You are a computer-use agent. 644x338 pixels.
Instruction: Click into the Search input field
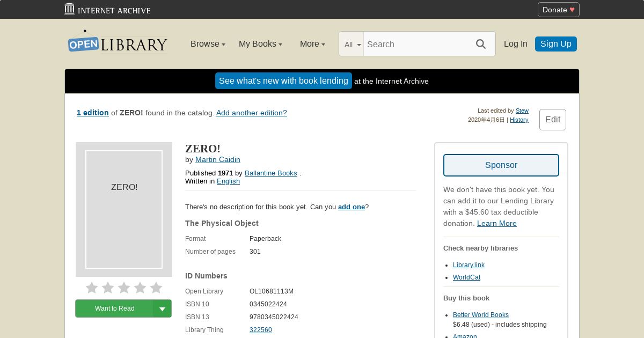point(416,44)
